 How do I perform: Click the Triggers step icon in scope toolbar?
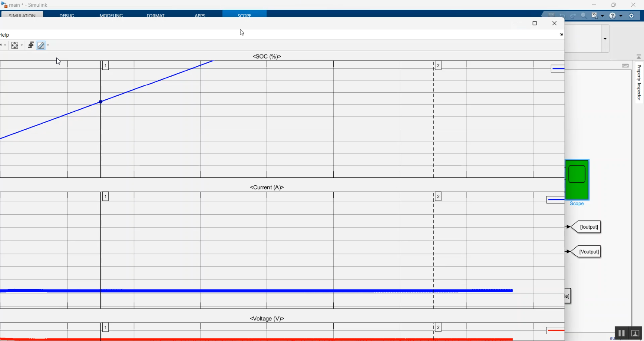[x=31, y=45]
